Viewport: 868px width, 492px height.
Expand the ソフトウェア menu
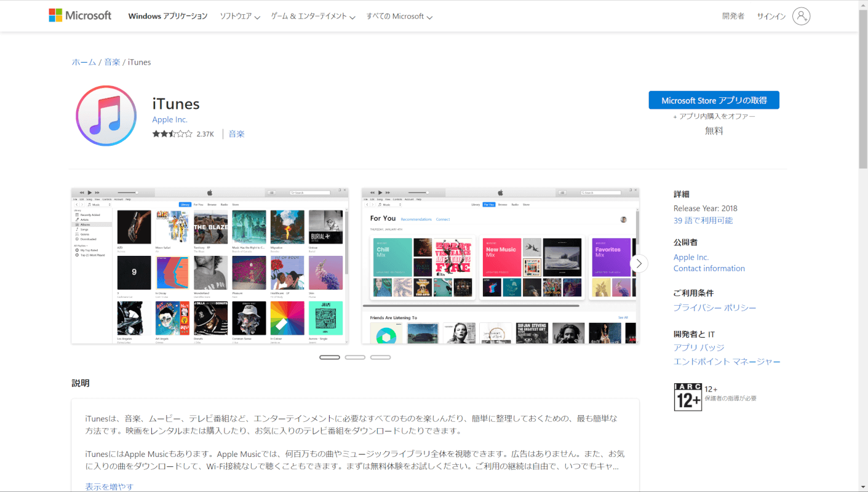click(240, 17)
